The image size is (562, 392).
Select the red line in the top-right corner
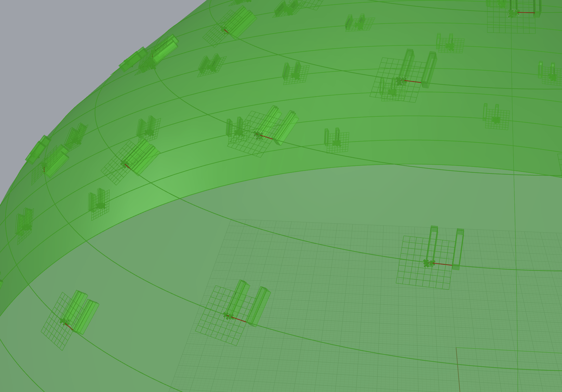pyautogui.click(x=526, y=13)
